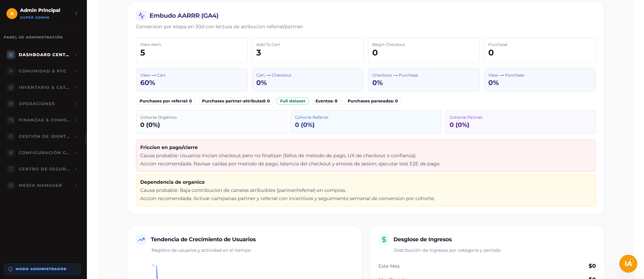Click the View Item metric card
This screenshot has width=644, height=279.
[192, 50]
